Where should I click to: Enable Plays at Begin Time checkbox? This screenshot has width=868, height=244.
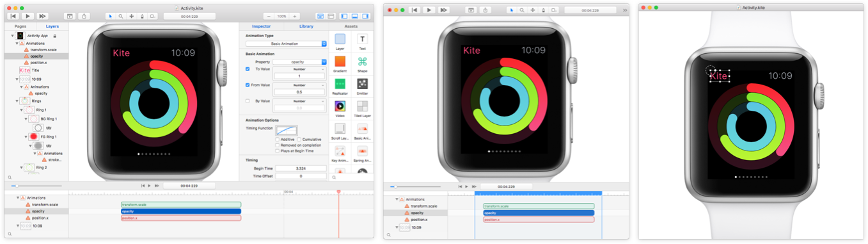point(278,150)
